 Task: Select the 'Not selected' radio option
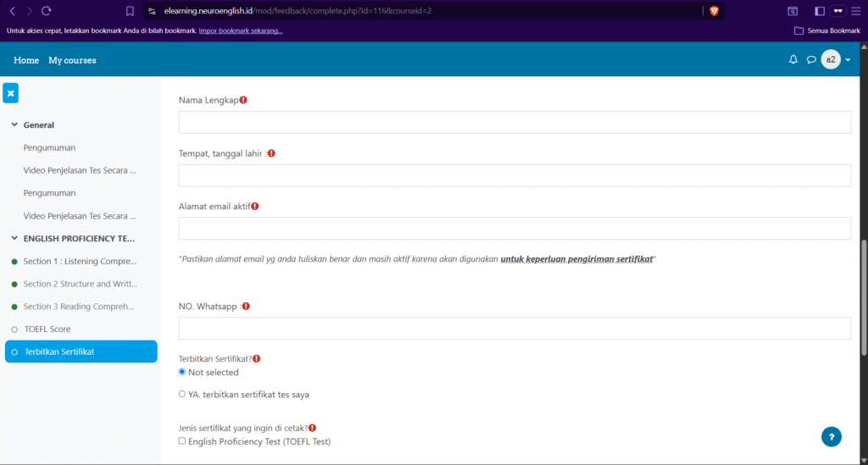[x=182, y=372]
